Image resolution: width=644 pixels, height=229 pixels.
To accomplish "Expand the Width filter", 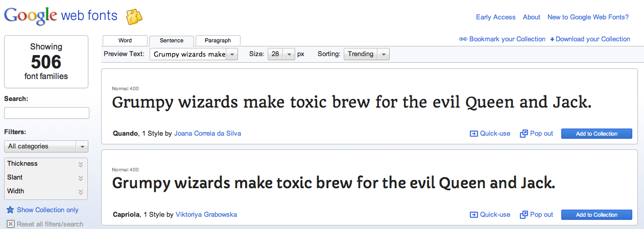I will click(46, 191).
